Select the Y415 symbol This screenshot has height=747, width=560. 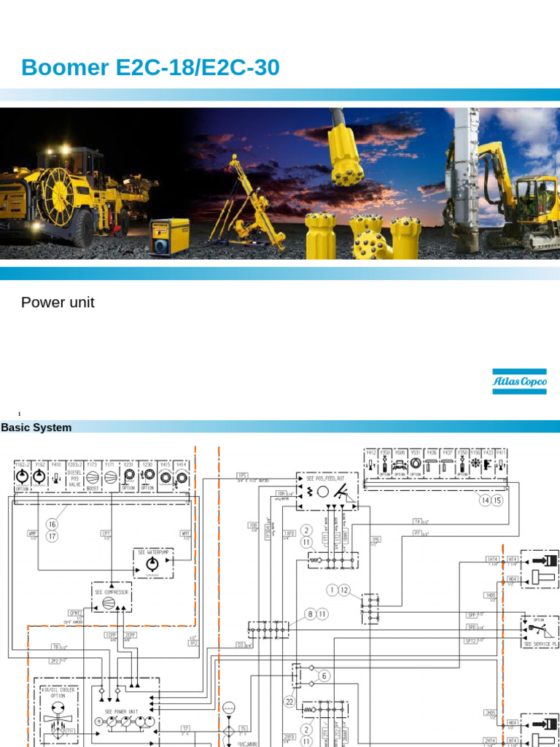pos(166,477)
